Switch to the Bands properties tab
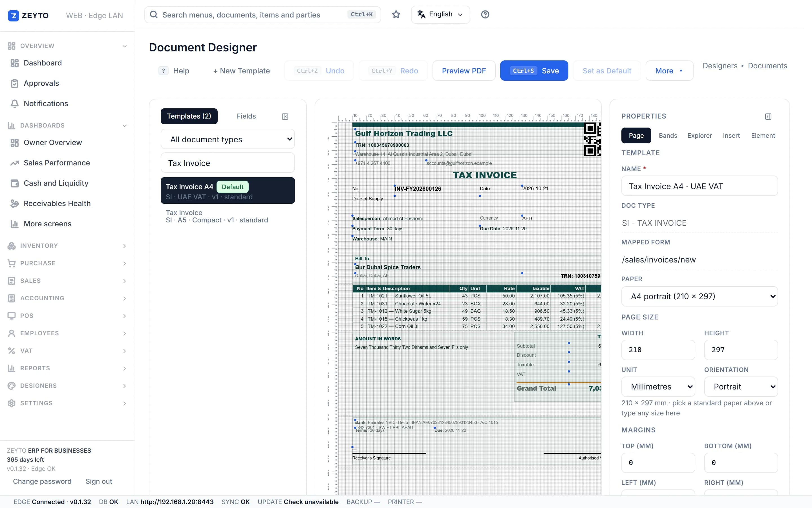 click(x=668, y=135)
